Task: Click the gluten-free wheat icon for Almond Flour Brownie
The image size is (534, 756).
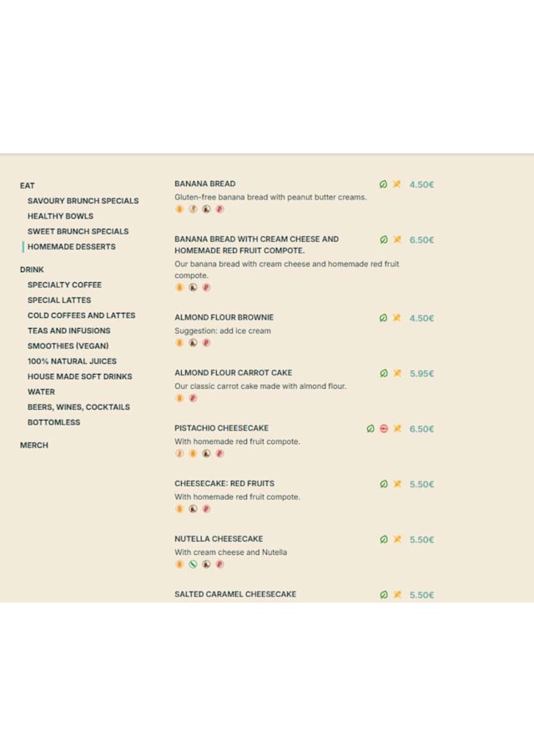Action: coord(397,318)
